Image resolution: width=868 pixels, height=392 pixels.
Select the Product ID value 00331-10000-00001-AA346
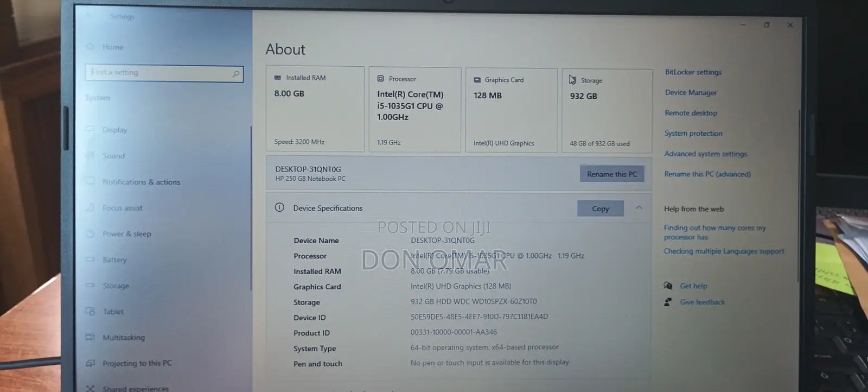(454, 332)
